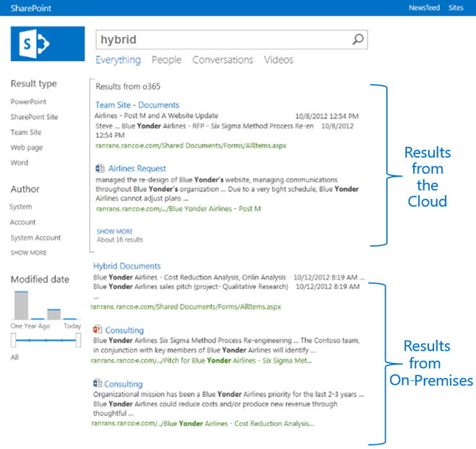Select the Everything search tab
Image resolution: width=476 pixels, height=449 pixels.
click(x=118, y=60)
